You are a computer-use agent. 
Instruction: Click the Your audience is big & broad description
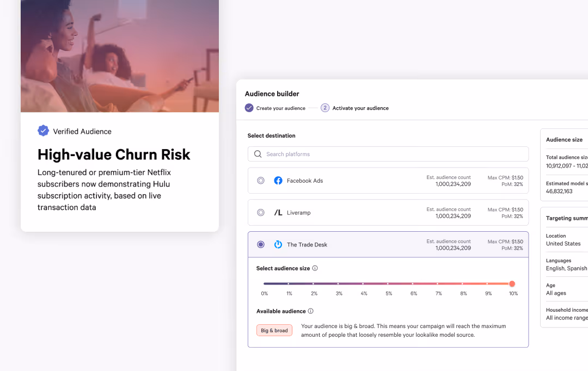tap(403, 331)
